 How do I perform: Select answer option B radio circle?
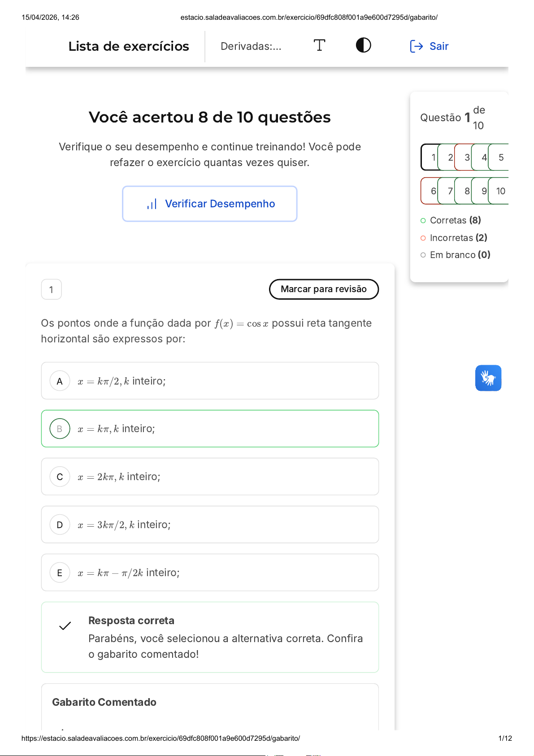pos(60,429)
